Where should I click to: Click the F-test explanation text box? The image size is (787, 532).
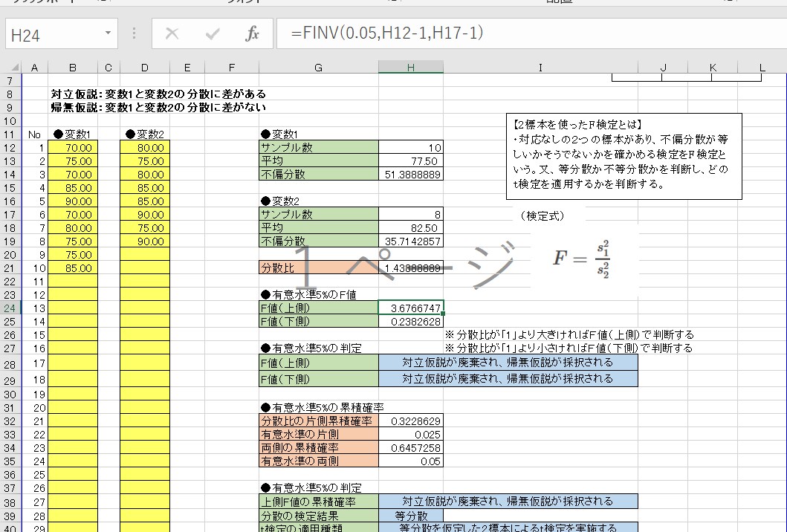(x=624, y=156)
